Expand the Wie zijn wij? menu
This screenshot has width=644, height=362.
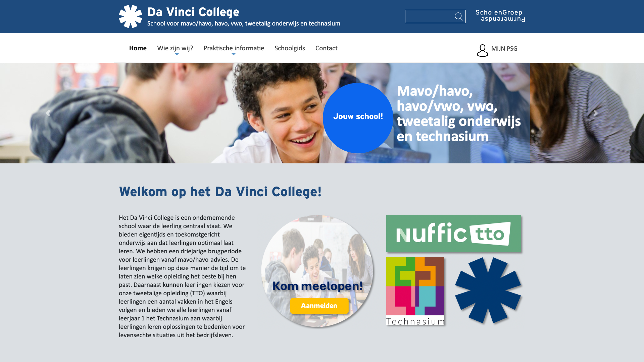pos(175,48)
